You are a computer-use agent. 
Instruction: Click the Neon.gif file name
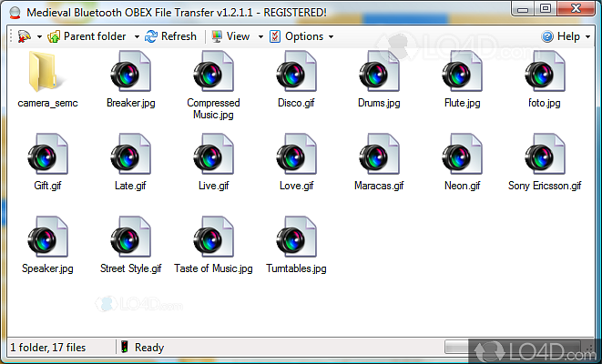click(463, 186)
